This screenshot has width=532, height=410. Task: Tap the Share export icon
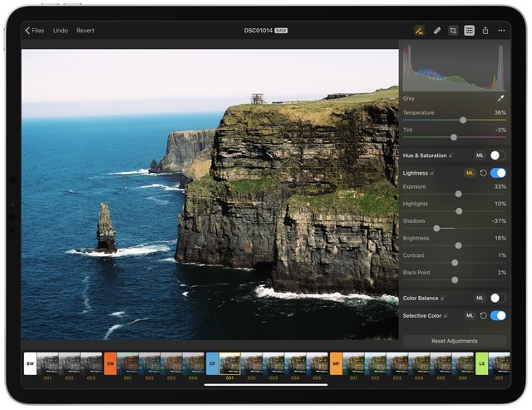pyautogui.click(x=485, y=31)
